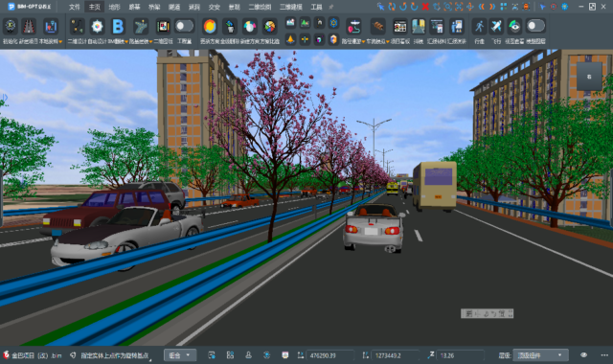
Task: Click the blue settings gear in title bar
Action: pos(565,7)
